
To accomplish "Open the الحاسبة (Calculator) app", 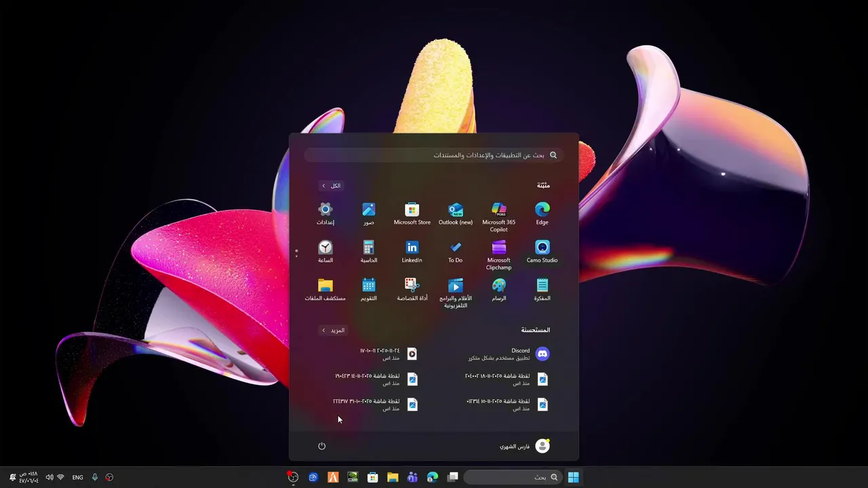I will [x=368, y=251].
